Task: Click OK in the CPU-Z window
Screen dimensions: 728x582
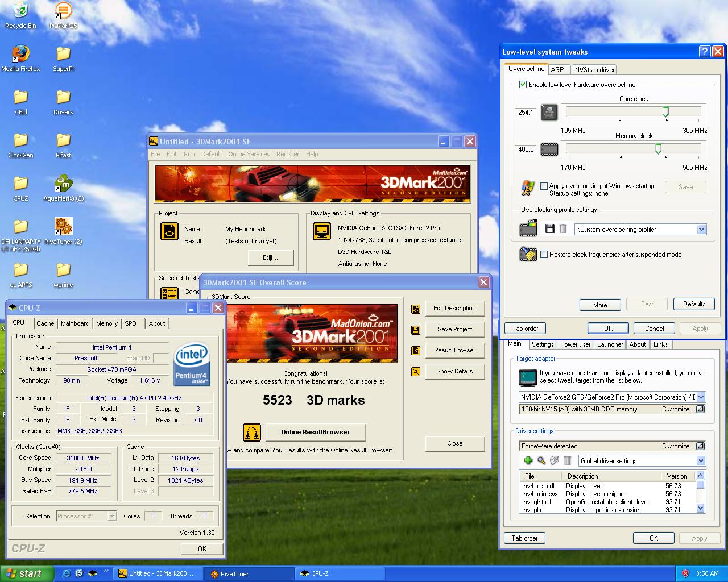Action: point(202,548)
